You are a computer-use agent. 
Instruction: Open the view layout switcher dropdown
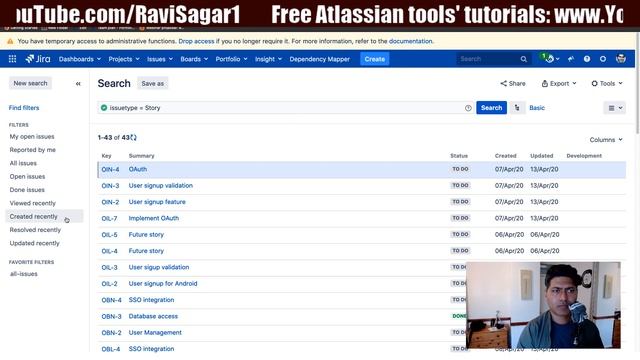[x=615, y=108]
